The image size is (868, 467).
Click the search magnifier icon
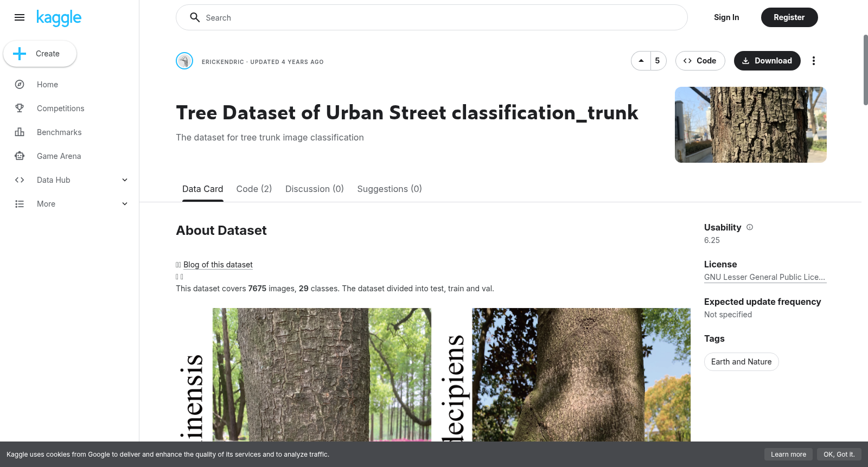click(x=195, y=17)
